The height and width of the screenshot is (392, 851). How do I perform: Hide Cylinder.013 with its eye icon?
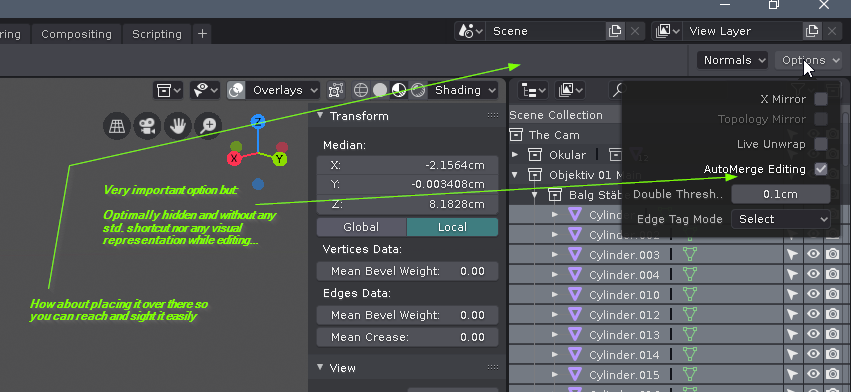[x=812, y=335]
